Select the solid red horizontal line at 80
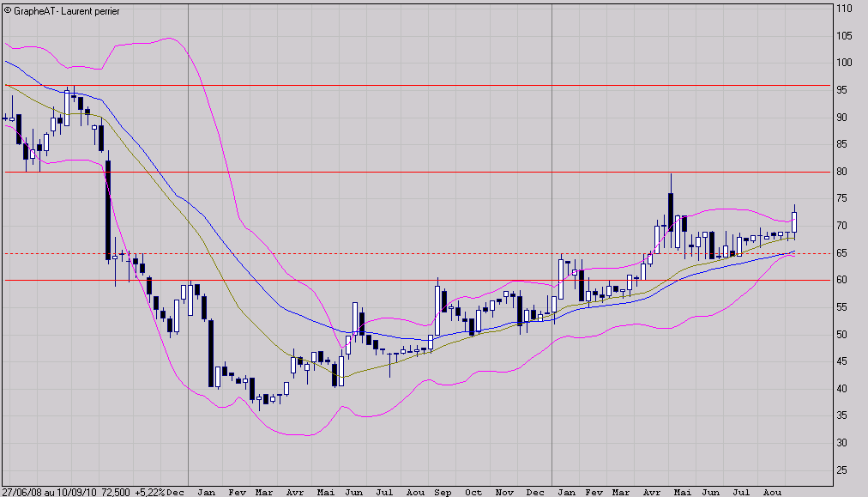Image resolution: width=868 pixels, height=497 pixels. (x=418, y=172)
